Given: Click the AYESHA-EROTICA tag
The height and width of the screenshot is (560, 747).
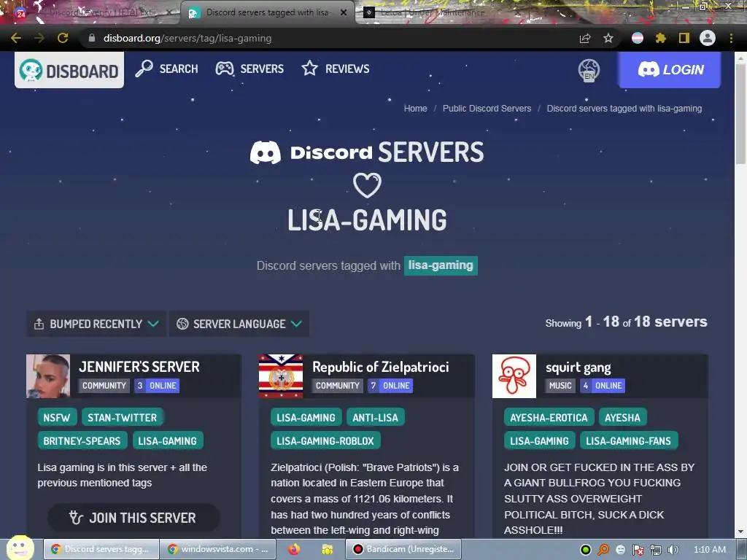Looking at the screenshot, I should 549,418.
